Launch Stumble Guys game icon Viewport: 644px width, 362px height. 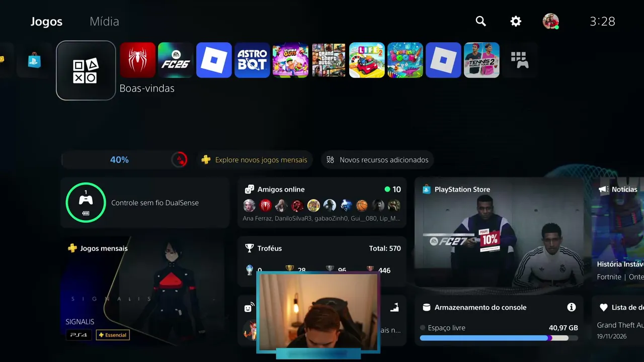(290, 60)
